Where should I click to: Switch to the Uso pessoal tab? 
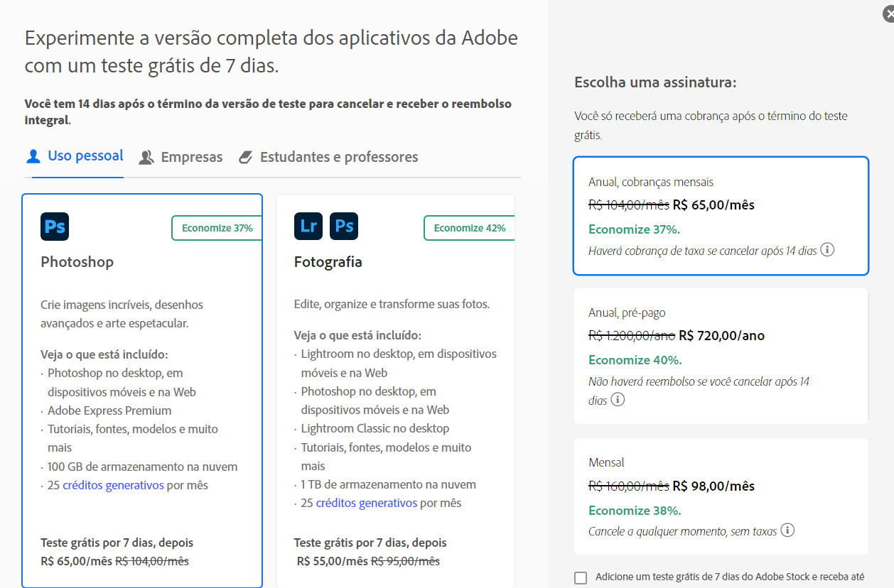click(85, 156)
